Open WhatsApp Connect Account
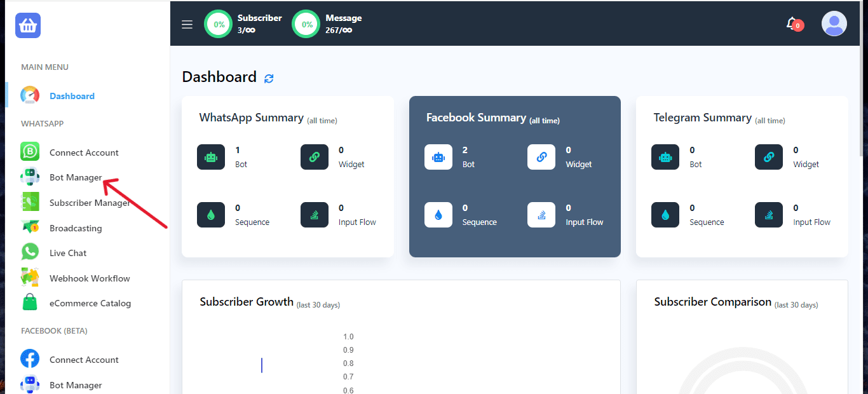 pos(84,153)
